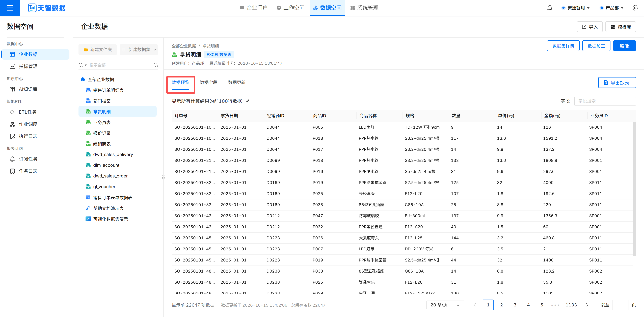Open 企业数据 in sidebar
The height and width of the screenshot is (317, 644).
click(x=36, y=54)
